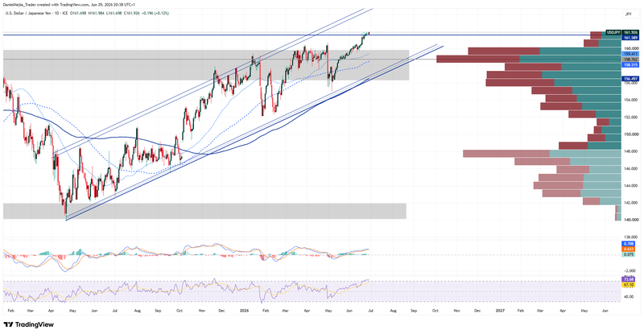Screen dimensions: 644x334
Task: Click the +0.12% change value in legend
Action: tap(163, 13)
